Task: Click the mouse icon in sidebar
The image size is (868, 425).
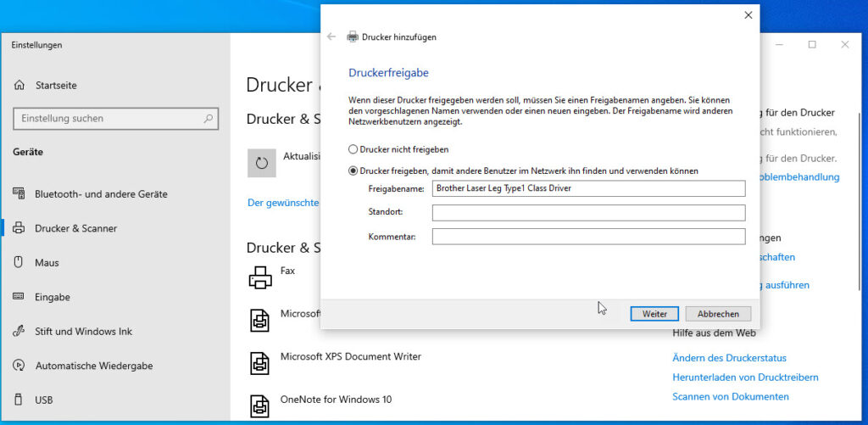Action: click(19, 262)
